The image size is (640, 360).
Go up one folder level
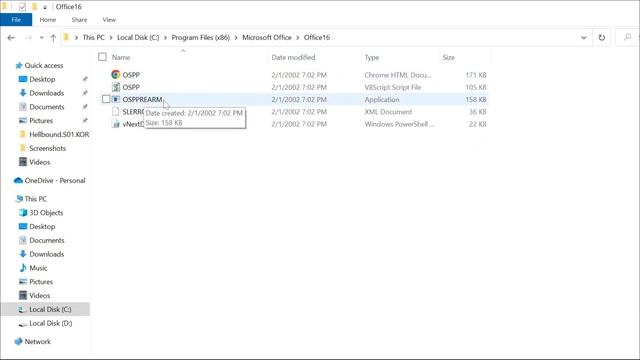(x=53, y=38)
